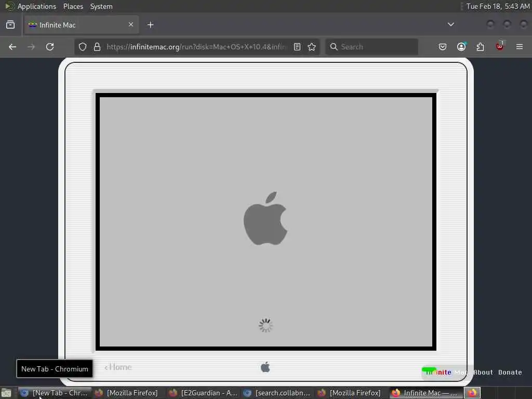This screenshot has height=399, width=532.
Task: Switch to New Tab - Chromium taskbar window
Action: (x=54, y=393)
